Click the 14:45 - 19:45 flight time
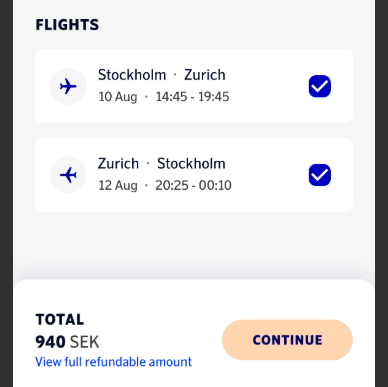 [193, 97]
